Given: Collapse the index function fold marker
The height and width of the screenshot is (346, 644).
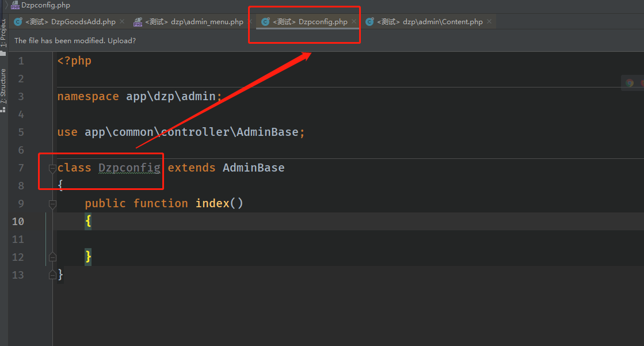Looking at the screenshot, I should click(52, 204).
